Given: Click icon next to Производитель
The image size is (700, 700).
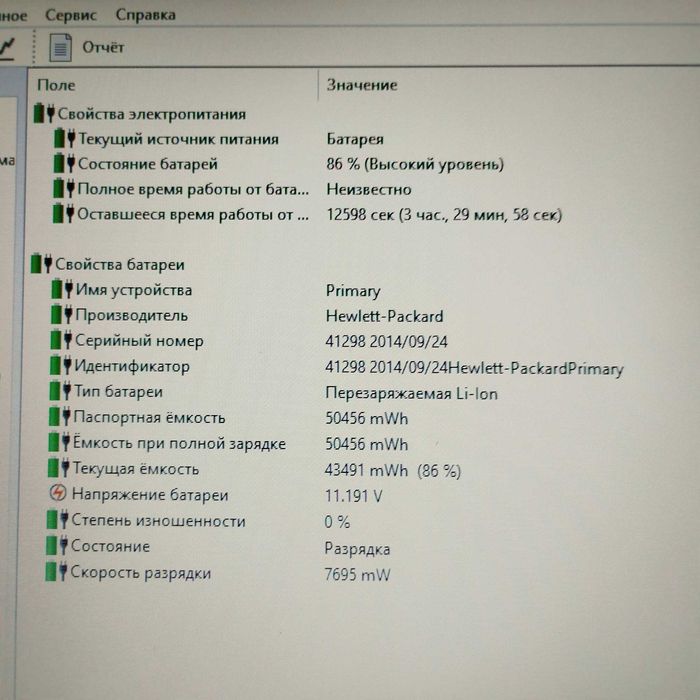Looking at the screenshot, I should click(62, 315).
